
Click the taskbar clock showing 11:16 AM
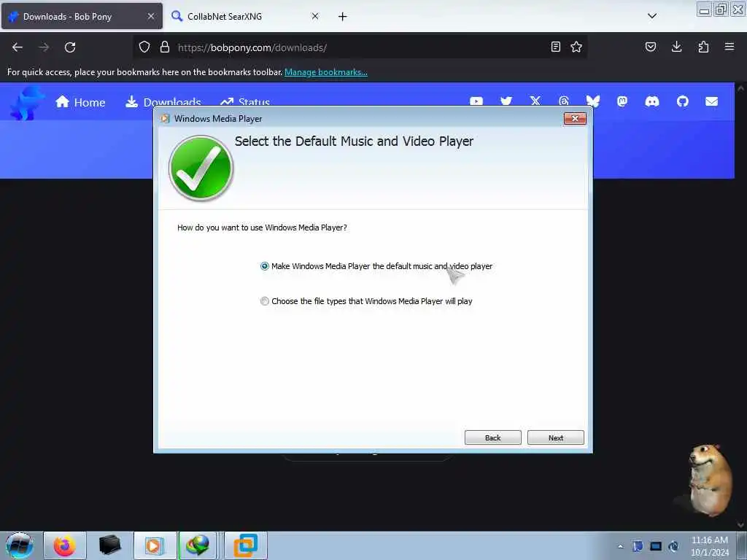tap(709, 546)
